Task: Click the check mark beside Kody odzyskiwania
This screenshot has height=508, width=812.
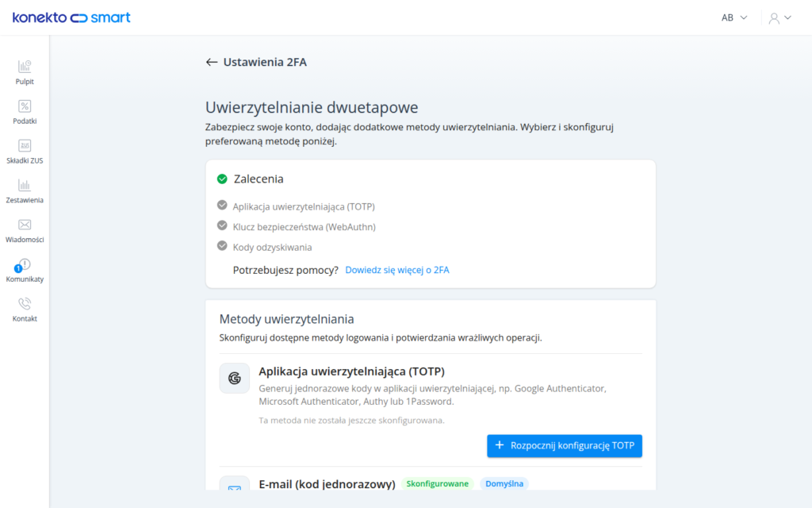Action: (222, 246)
